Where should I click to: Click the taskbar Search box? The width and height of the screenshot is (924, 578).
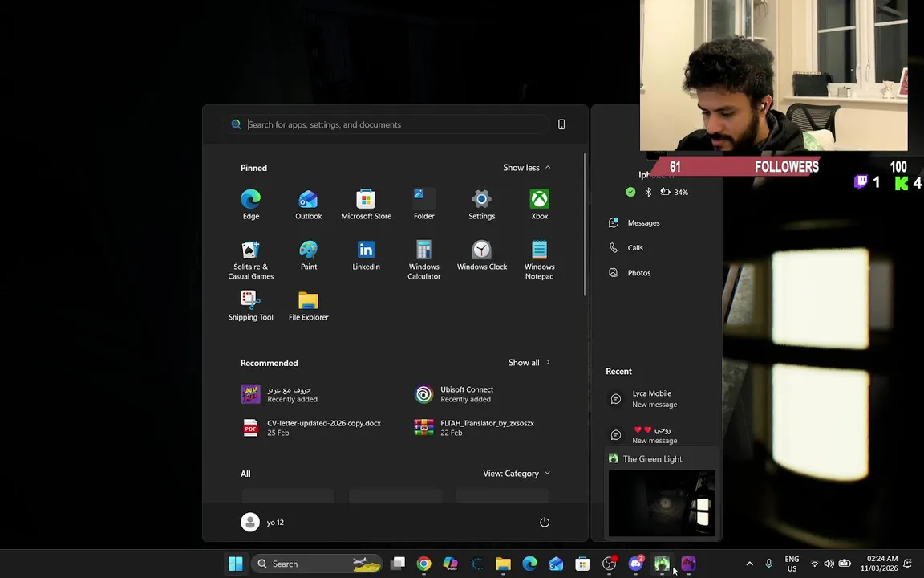point(317,564)
